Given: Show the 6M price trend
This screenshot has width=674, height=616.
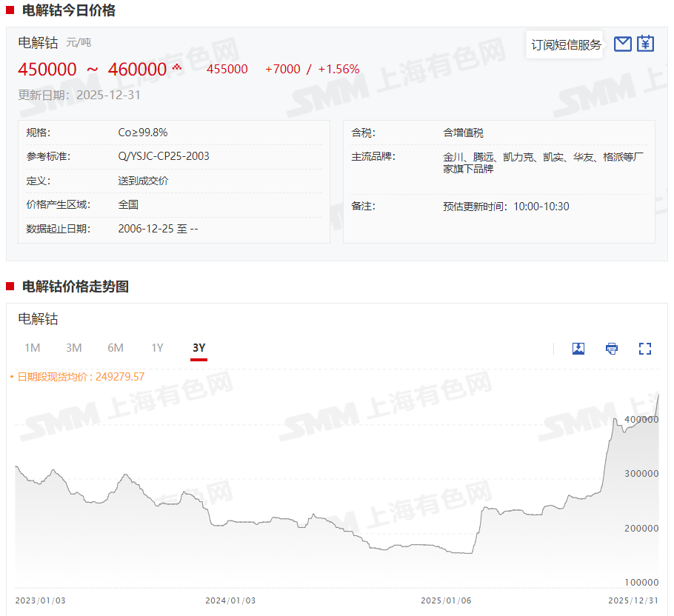Looking at the screenshot, I should pos(115,348).
